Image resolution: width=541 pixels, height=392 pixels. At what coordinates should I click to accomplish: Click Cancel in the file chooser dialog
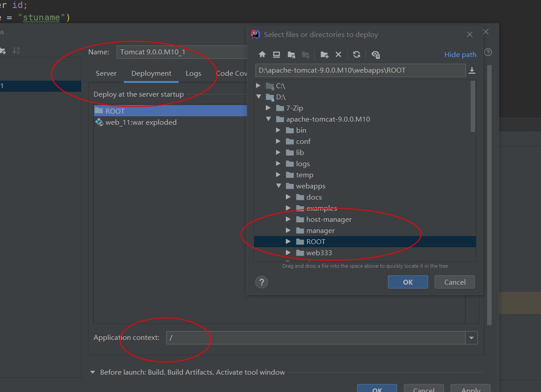tap(455, 282)
